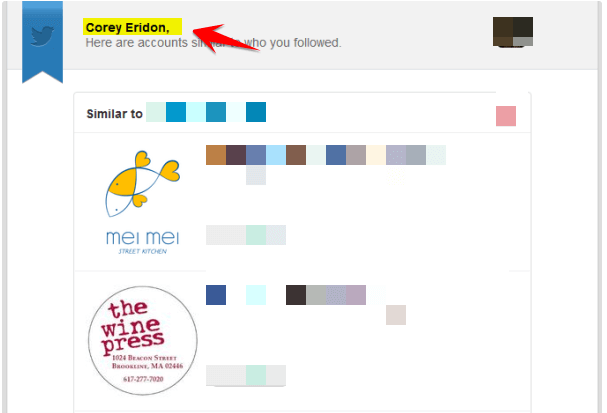
Task: Open the blurred blue account name after Similar to
Action: (206, 112)
